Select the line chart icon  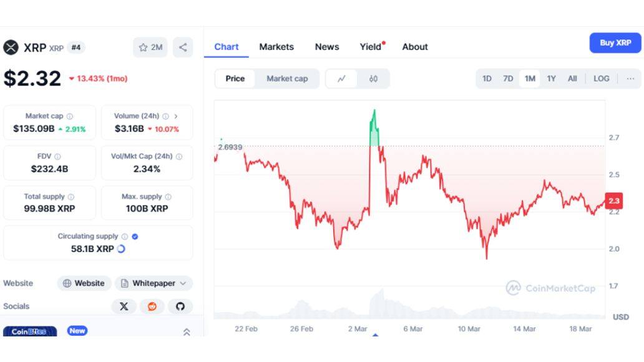(342, 78)
